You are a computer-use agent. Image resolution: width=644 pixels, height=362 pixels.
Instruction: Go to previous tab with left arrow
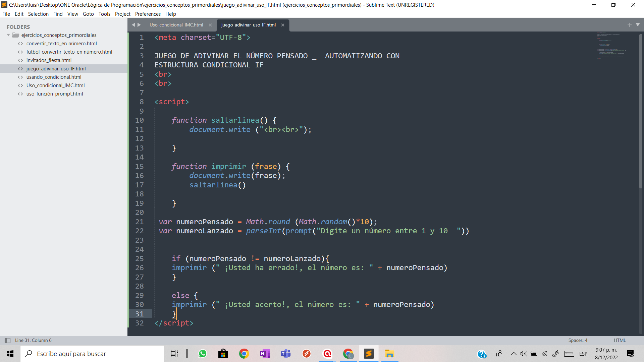(133, 25)
